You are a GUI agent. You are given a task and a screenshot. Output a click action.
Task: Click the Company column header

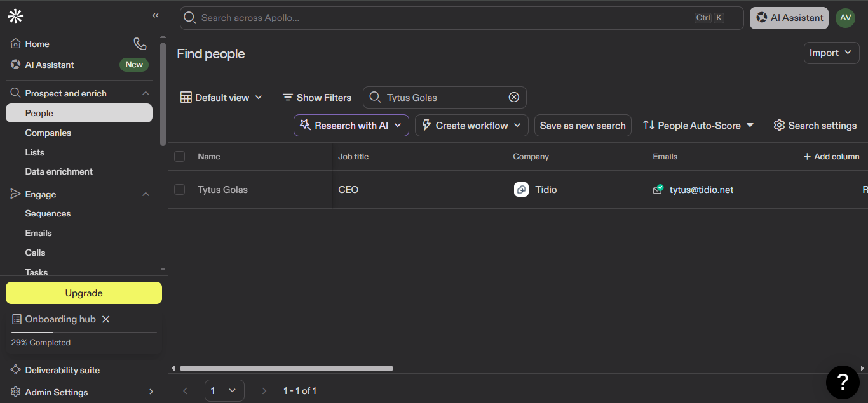(x=531, y=156)
